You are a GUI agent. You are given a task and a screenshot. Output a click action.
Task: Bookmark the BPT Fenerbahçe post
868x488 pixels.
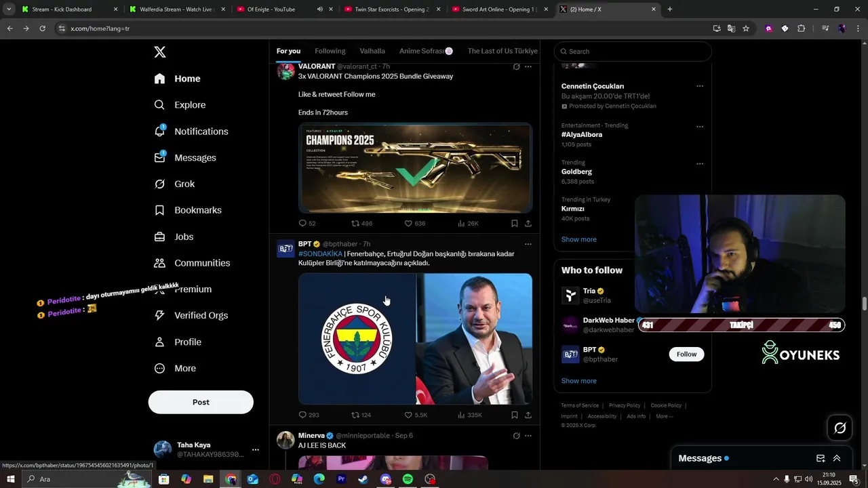[515, 415]
